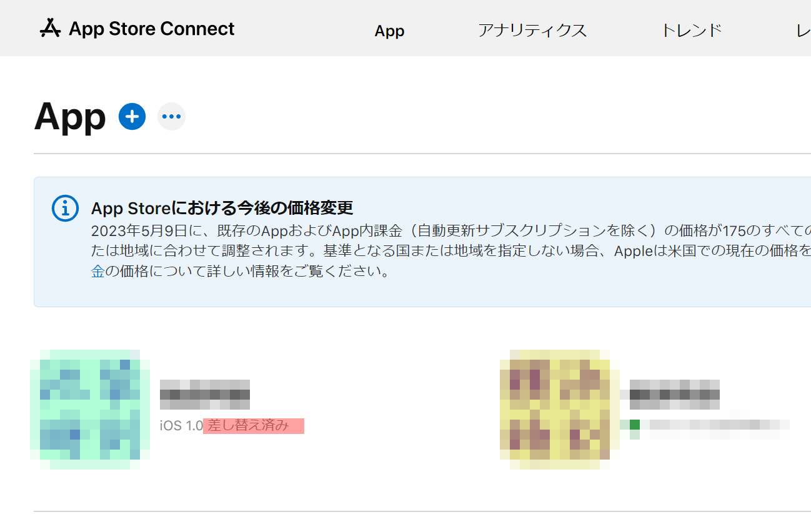Screen dimensions: 811x532
Task: Add a new app with plus button
Action: tap(132, 117)
